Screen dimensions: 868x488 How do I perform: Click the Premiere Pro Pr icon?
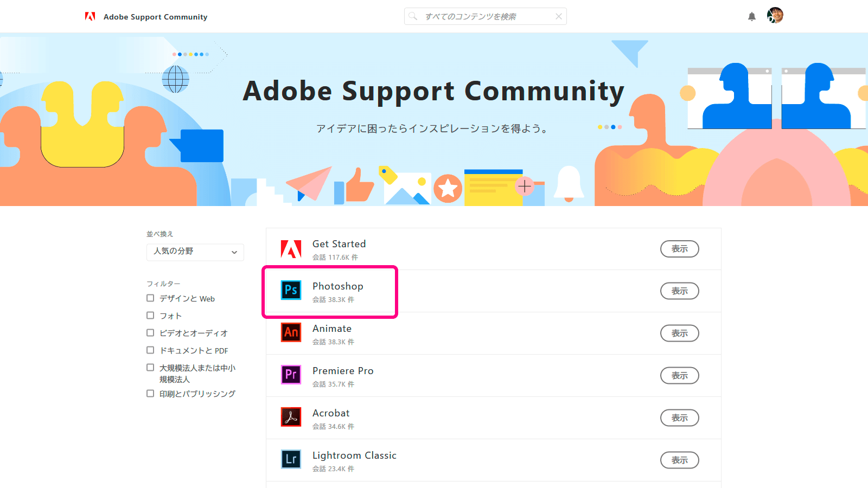point(291,375)
